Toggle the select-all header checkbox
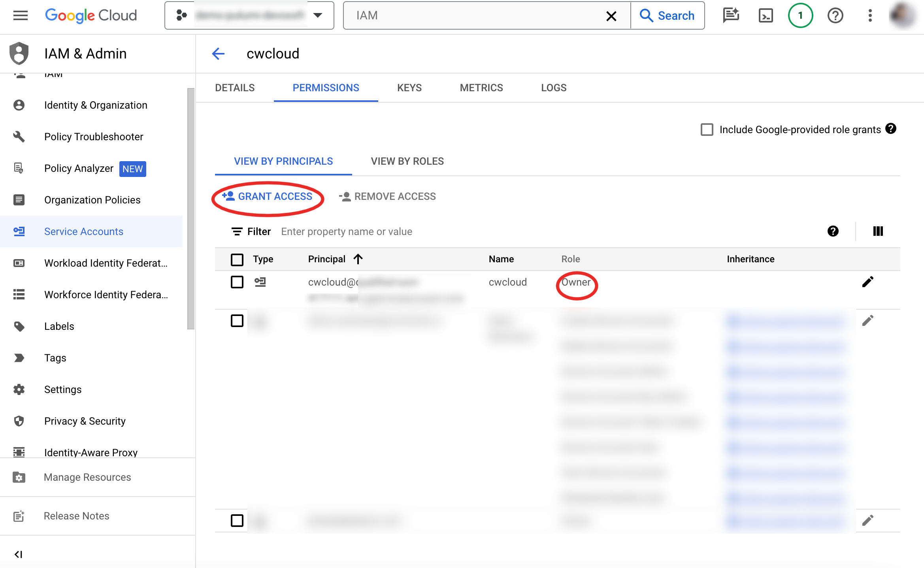Image resolution: width=924 pixels, height=568 pixels. pyautogui.click(x=237, y=260)
